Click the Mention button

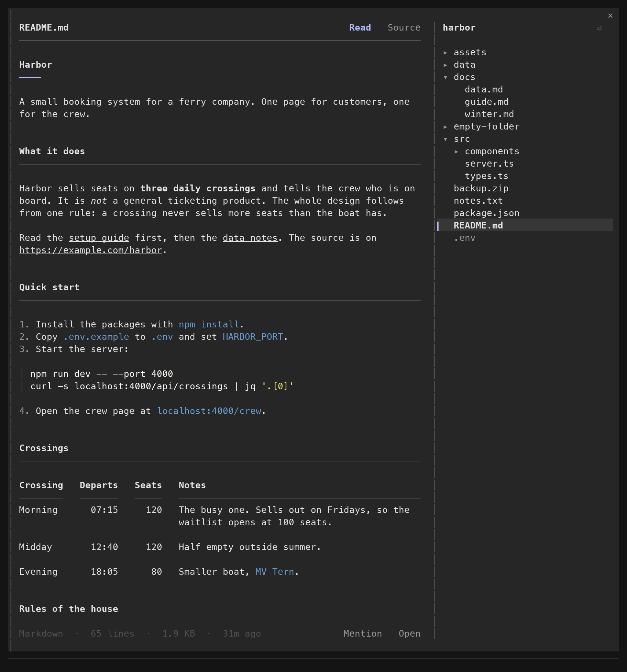coord(363,634)
